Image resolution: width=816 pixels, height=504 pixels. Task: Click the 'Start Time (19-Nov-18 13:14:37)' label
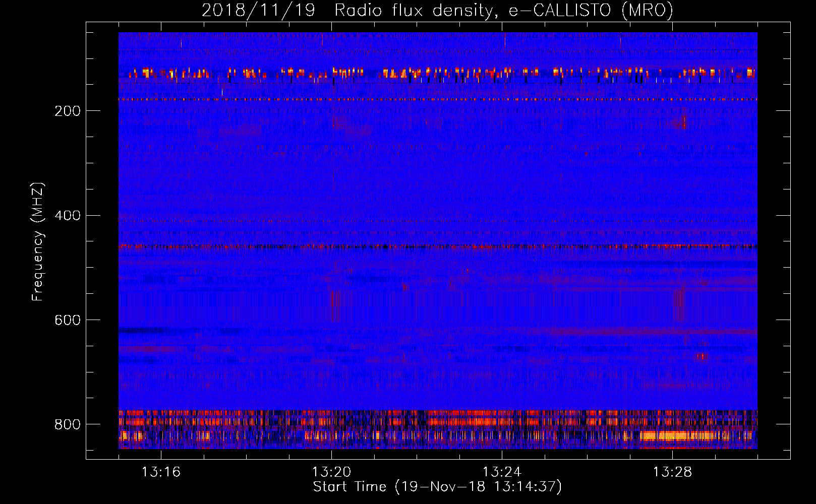click(x=437, y=487)
